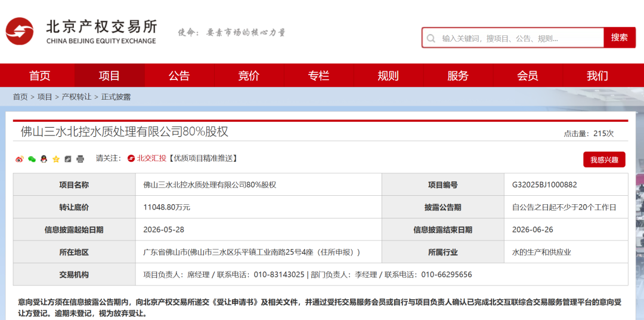
Task: Copy link icon beside star
Action: (x=68, y=159)
